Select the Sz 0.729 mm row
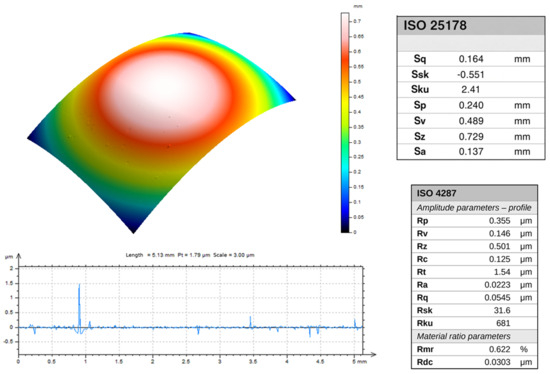Image resolution: width=550 pixels, height=374 pixels. coord(471,136)
